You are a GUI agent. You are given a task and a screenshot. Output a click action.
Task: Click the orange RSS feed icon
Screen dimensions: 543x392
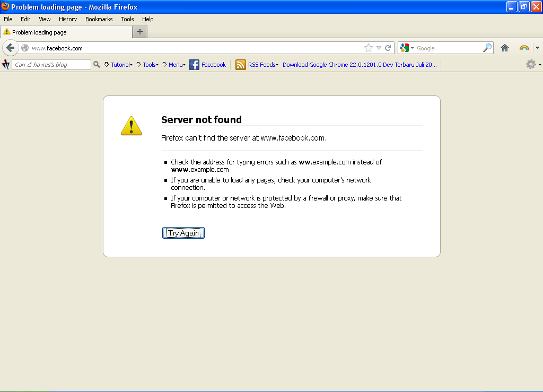tap(241, 65)
